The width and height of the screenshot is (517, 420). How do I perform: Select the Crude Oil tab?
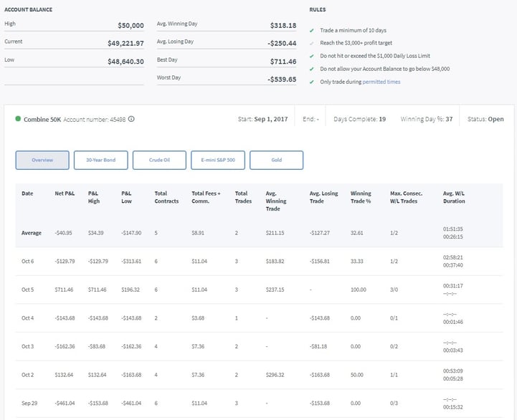click(x=159, y=161)
